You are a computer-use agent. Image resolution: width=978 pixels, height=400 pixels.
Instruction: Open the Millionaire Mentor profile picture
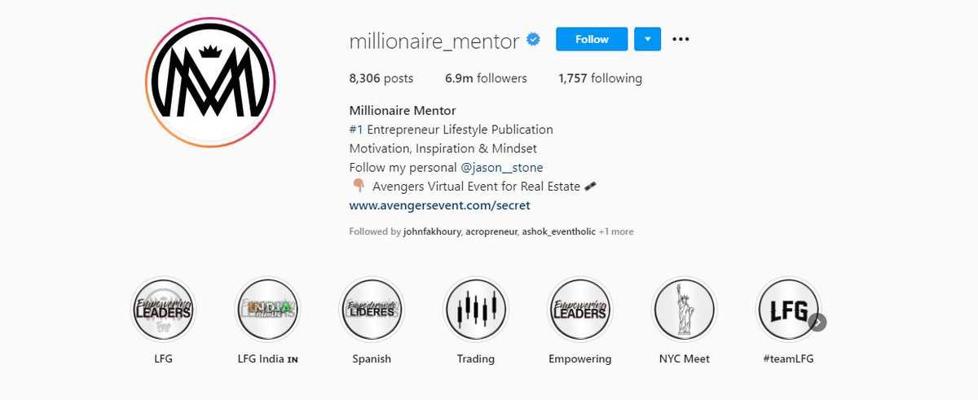pyautogui.click(x=210, y=82)
